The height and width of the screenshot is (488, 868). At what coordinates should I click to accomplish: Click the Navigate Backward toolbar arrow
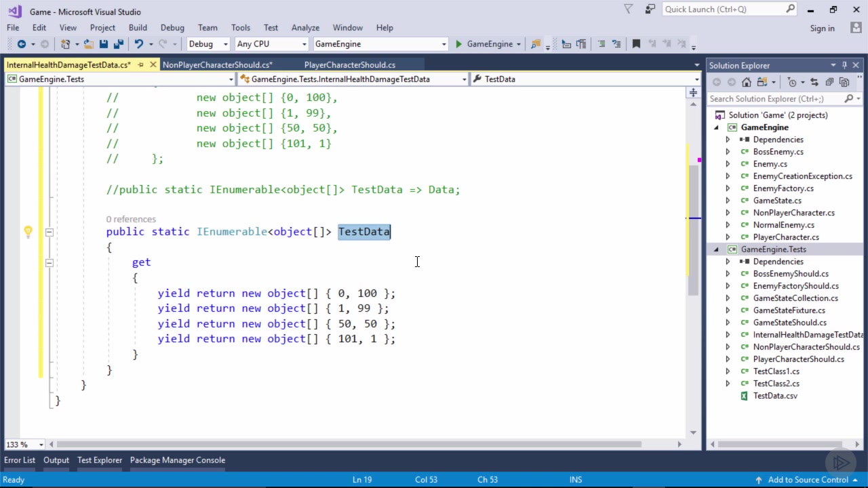[x=22, y=44]
